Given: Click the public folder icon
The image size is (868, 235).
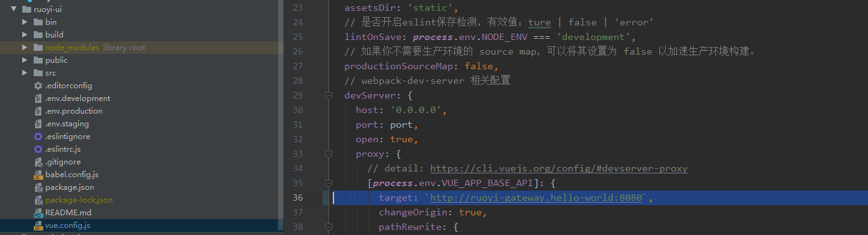Looking at the screenshot, I should pyautogui.click(x=38, y=60).
